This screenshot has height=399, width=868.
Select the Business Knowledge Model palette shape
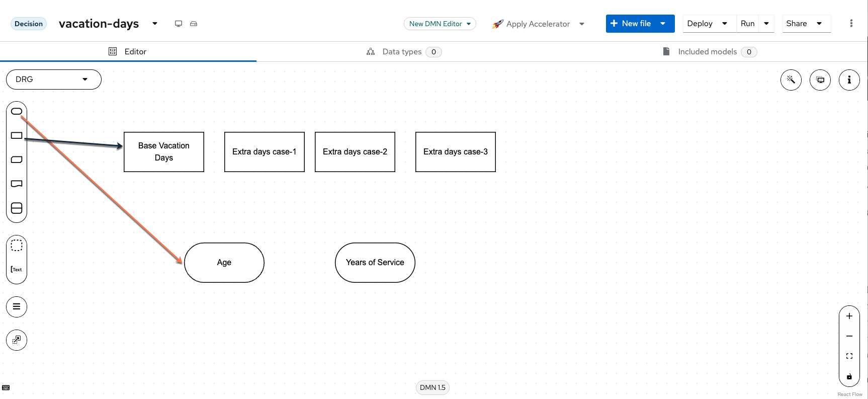pos(17,159)
